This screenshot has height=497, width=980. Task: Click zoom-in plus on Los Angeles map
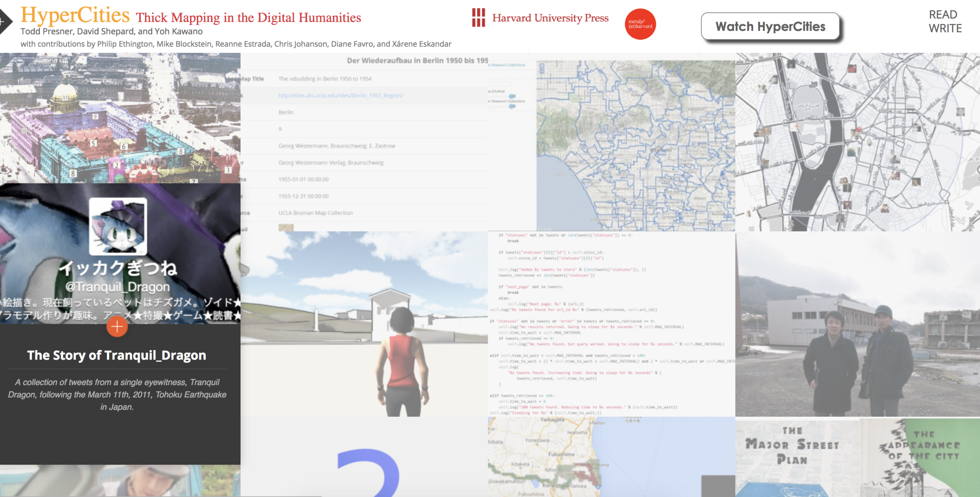(542, 66)
